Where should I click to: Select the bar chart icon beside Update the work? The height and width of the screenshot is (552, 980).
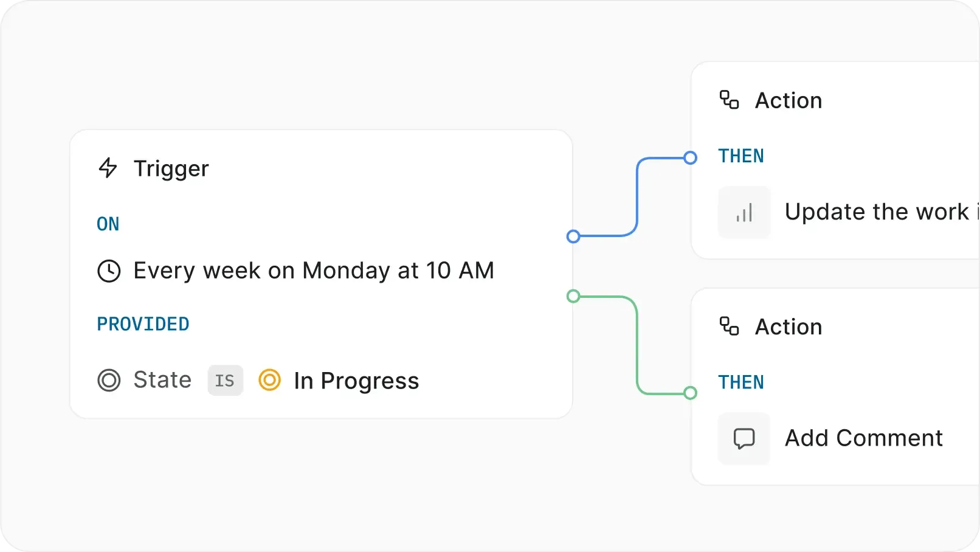pyautogui.click(x=744, y=212)
